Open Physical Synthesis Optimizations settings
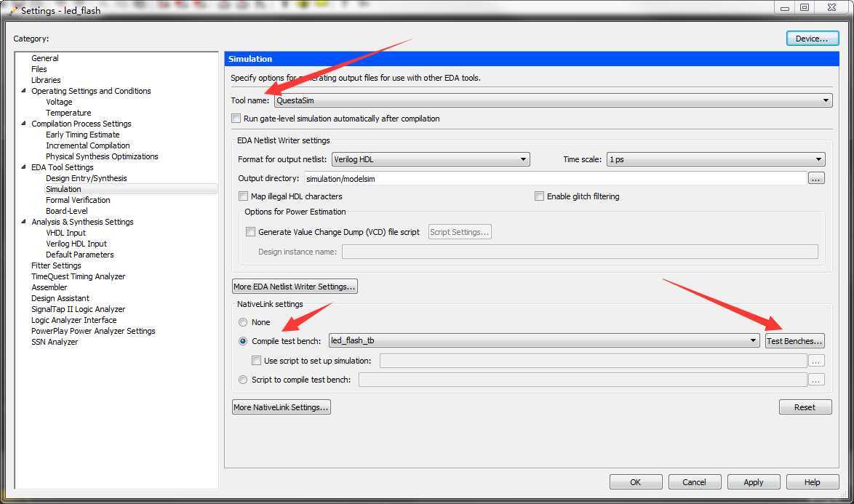The image size is (854, 504). 102,156
